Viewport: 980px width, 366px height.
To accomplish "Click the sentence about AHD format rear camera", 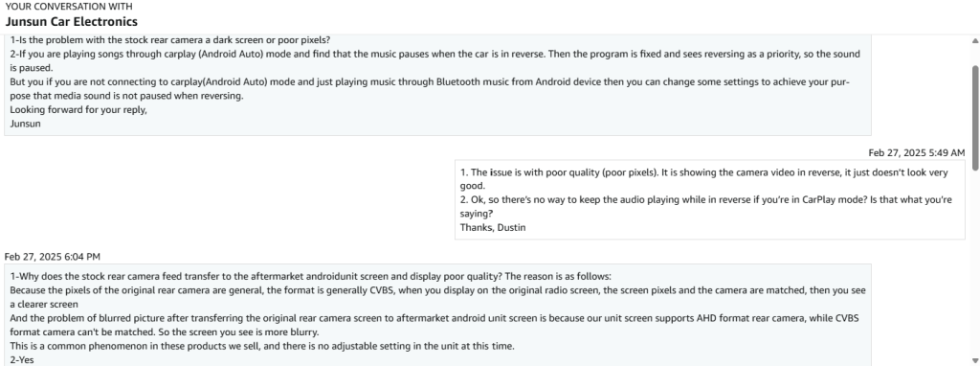I will pos(434,325).
